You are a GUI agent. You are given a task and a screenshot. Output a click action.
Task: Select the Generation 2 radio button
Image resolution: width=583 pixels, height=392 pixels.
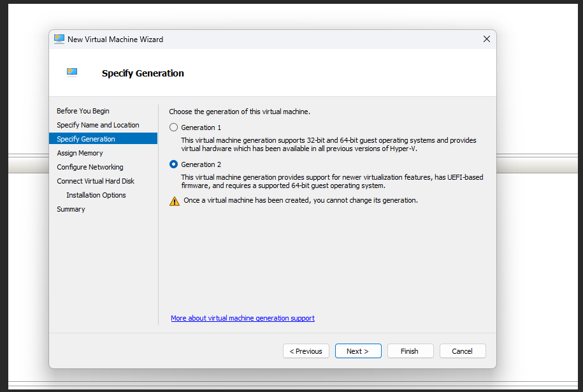tap(174, 164)
